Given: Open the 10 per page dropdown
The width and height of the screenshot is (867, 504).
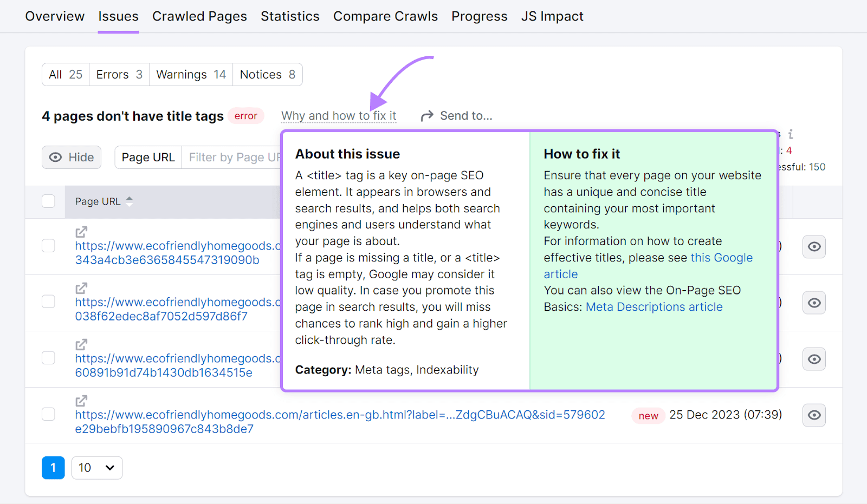Looking at the screenshot, I should pyautogui.click(x=97, y=468).
